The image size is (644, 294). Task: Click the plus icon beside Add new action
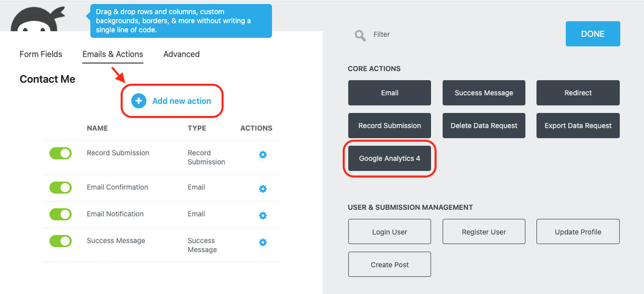[138, 101]
